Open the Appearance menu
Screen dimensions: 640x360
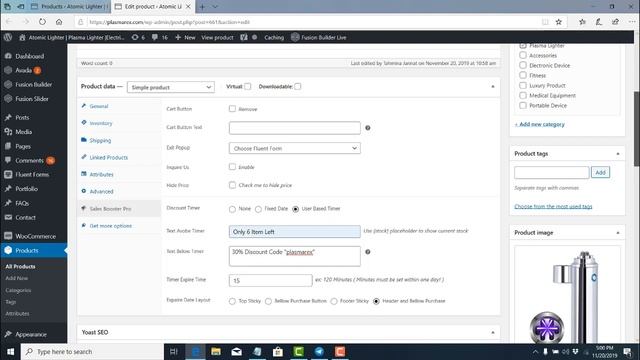click(x=31, y=334)
